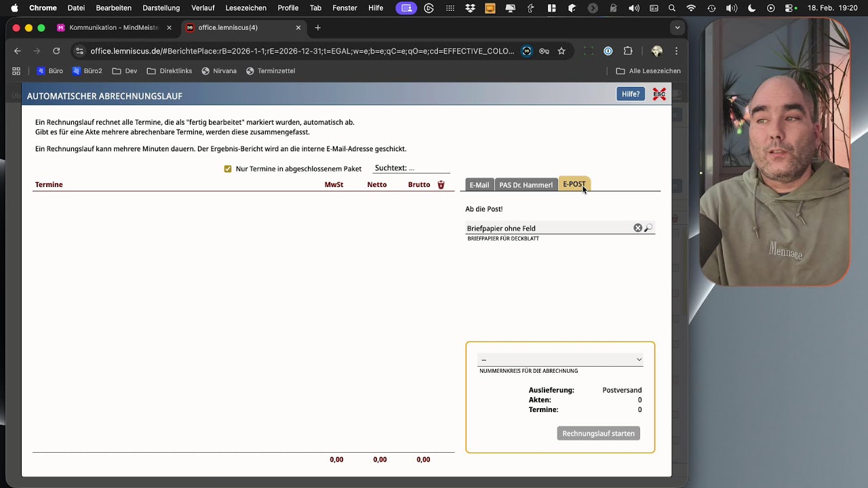
Task: Switch to the E-Mail tab
Action: (x=479, y=185)
